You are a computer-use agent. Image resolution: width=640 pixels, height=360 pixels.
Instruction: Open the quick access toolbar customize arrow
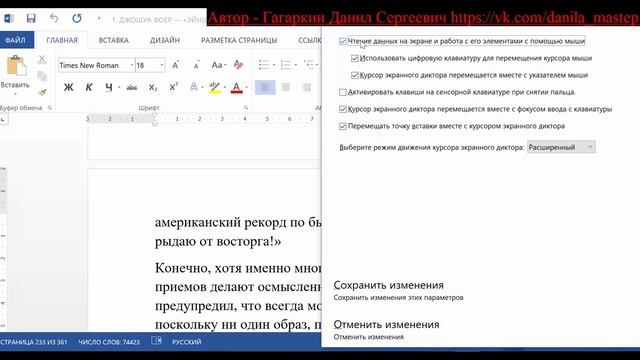[99, 18]
